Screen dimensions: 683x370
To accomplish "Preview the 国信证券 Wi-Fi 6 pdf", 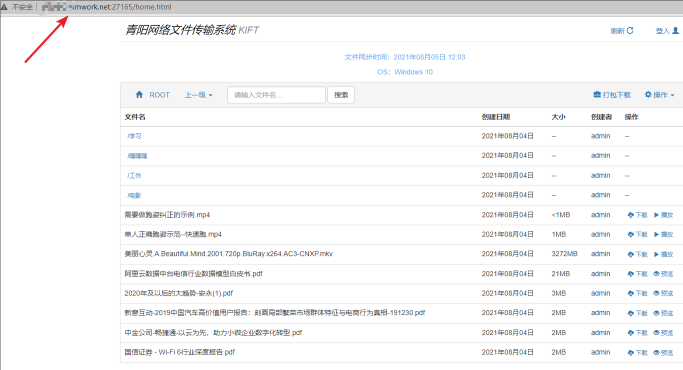I will (663, 353).
